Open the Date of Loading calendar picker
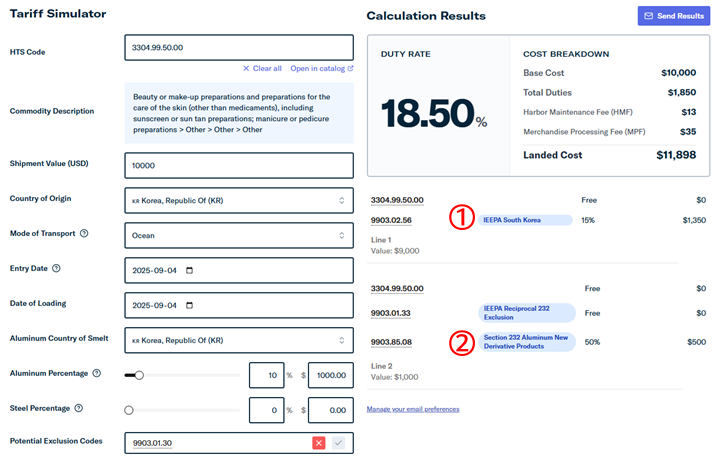 tap(191, 305)
